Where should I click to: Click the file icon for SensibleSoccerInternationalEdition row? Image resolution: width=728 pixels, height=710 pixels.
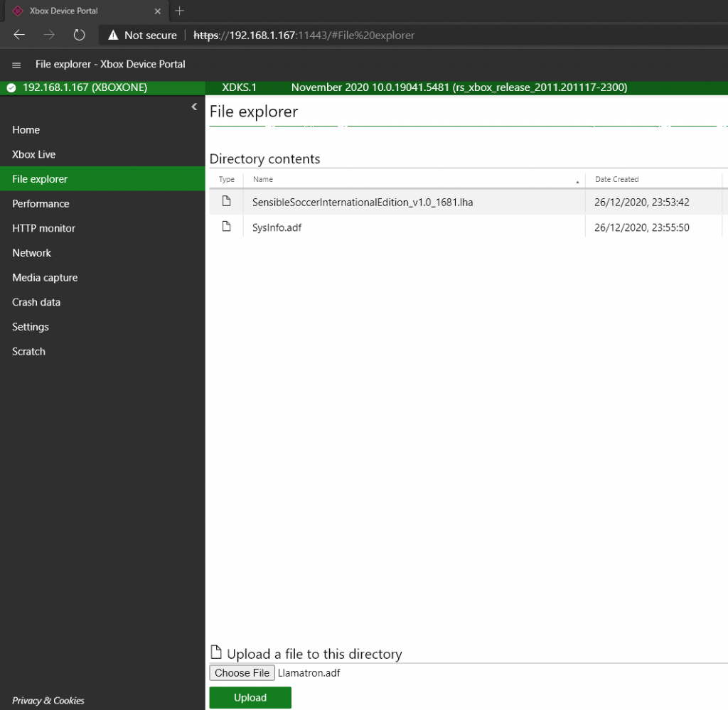[x=226, y=201]
